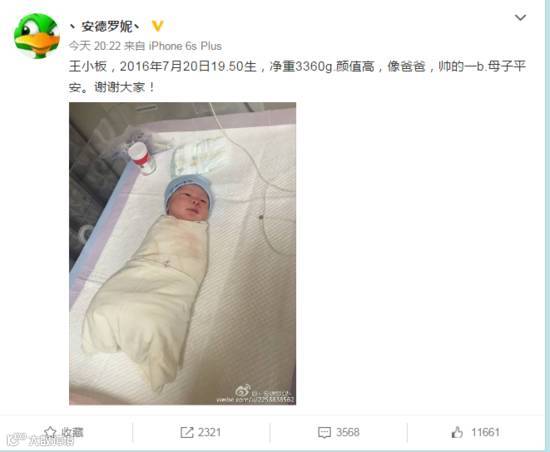Toggle the like count 11661
The width and height of the screenshot is (550, 452).
[485, 432]
